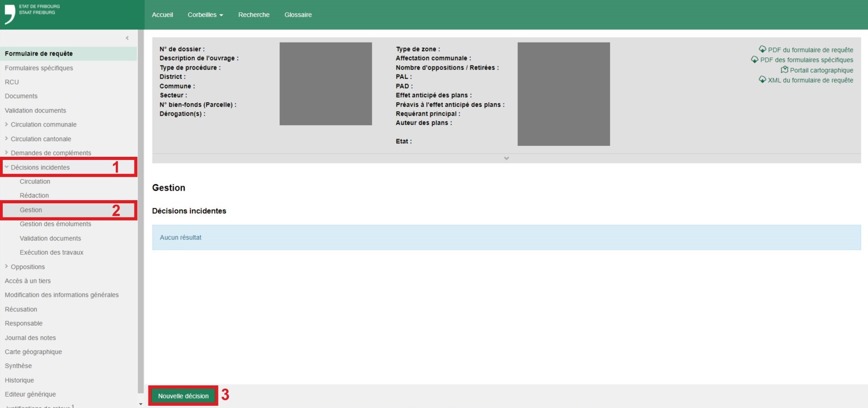This screenshot has width=868, height=408.
Task: Open the Corbeilles dropdown menu
Action: coord(205,15)
